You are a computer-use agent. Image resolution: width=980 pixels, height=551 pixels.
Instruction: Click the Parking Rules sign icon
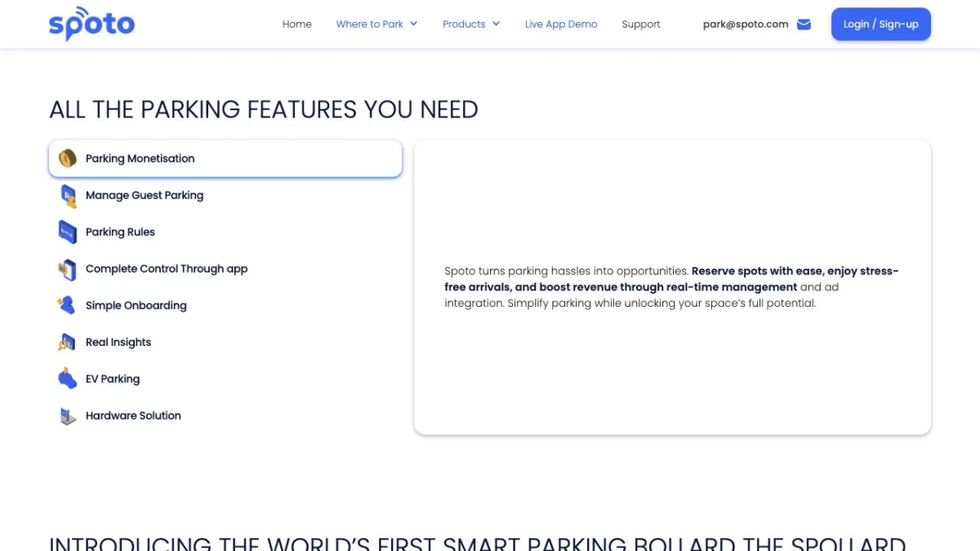[x=68, y=232]
